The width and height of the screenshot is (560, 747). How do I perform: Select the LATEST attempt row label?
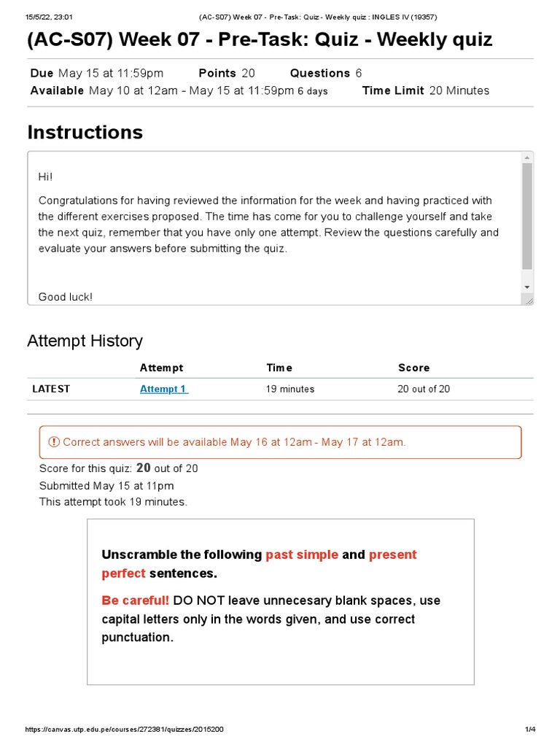(x=51, y=389)
